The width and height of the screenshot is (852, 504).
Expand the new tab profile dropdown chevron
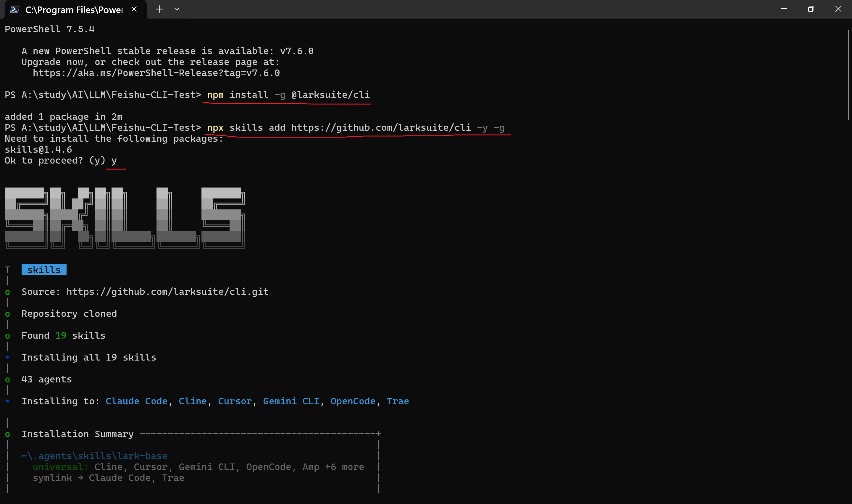177,9
